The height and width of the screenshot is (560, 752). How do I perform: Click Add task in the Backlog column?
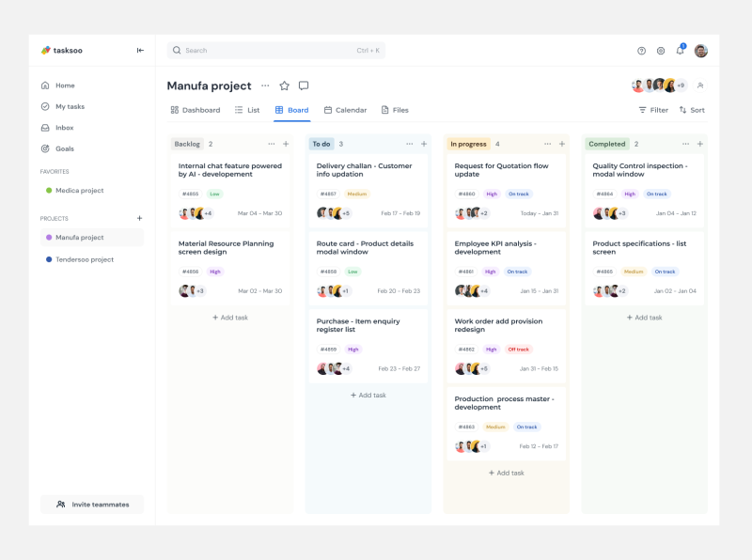tap(228, 317)
